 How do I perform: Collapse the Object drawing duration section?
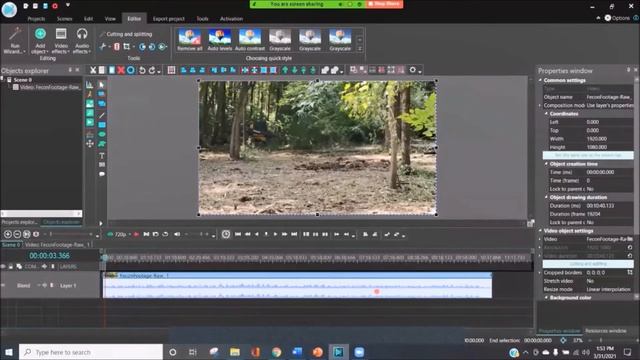tap(546, 198)
